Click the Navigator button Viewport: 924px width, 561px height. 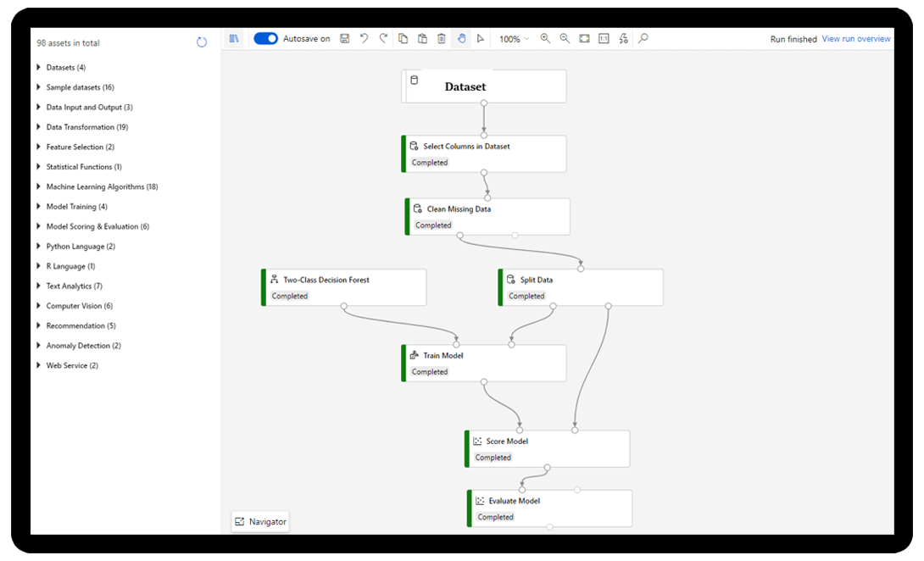pyautogui.click(x=260, y=522)
